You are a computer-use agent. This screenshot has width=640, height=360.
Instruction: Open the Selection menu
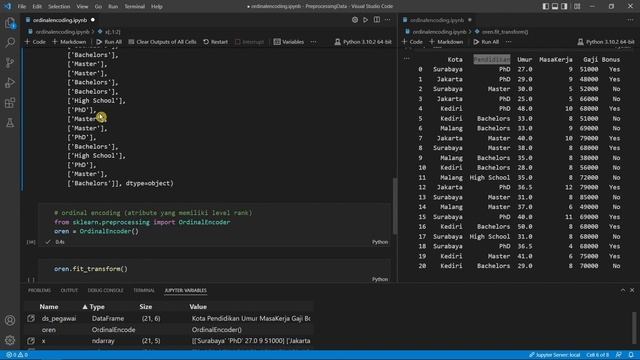point(59,7)
